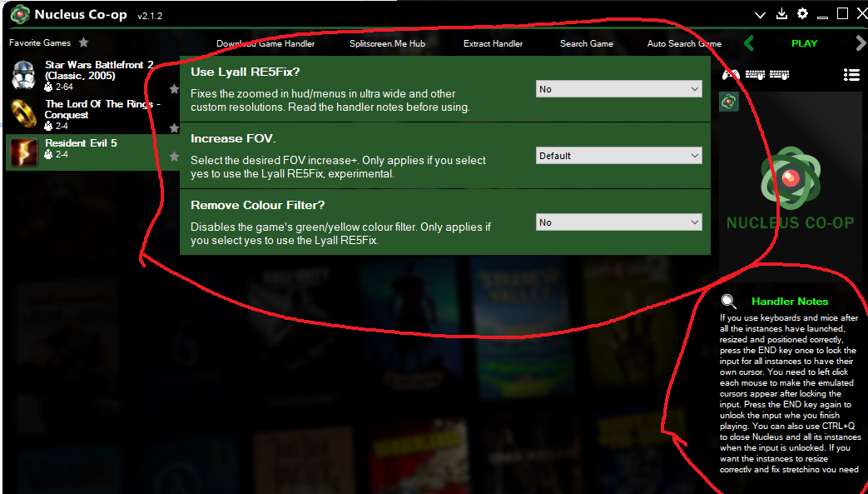Click the Remove Colour Filter? heading
This screenshot has height=494, width=868.
pyautogui.click(x=257, y=205)
